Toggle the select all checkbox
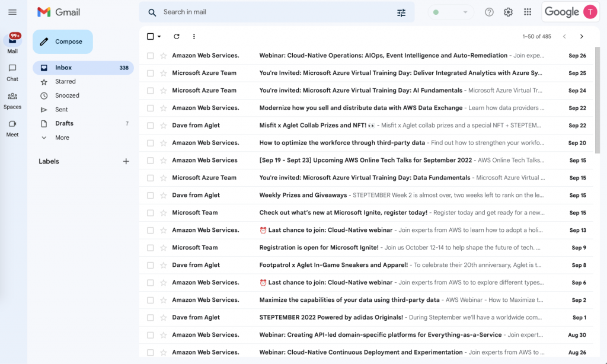Image resolution: width=607 pixels, height=364 pixels. click(150, 36)
